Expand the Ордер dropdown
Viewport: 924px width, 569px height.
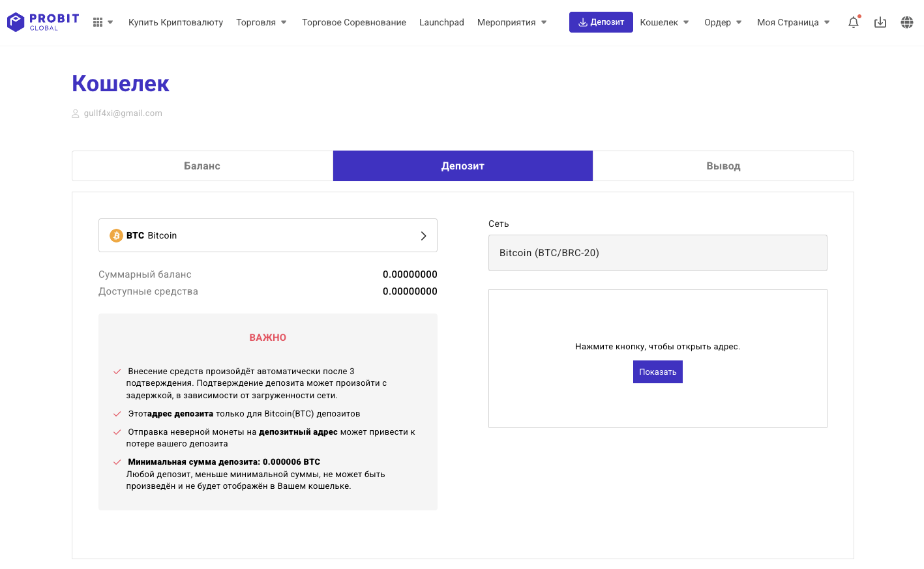pyautogui.click(x=723, y=22)
